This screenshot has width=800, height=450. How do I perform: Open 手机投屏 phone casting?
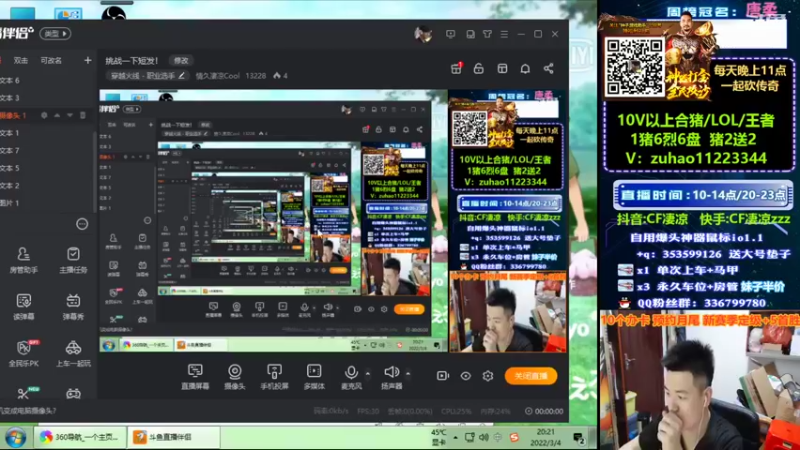coord(274,377)
